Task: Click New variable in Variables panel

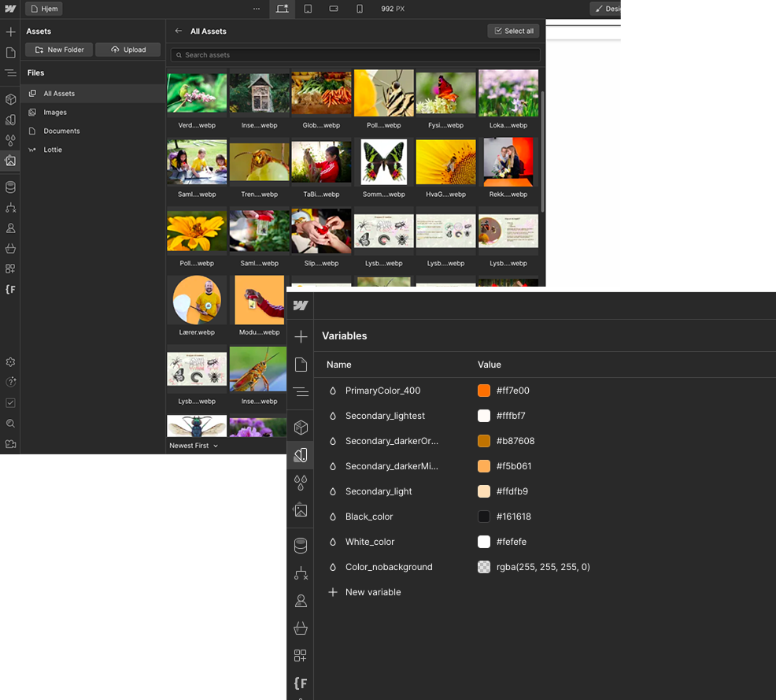Action: [x=372, y=592]
